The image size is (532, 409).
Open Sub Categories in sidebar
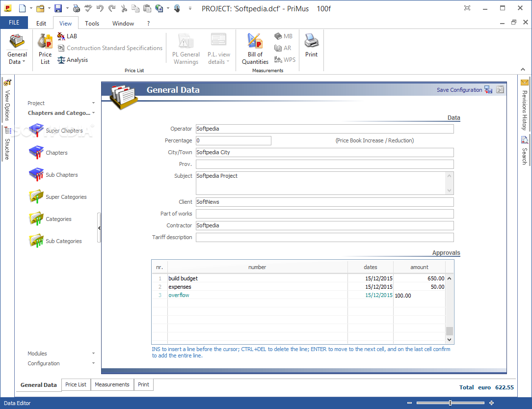(55, 241)
